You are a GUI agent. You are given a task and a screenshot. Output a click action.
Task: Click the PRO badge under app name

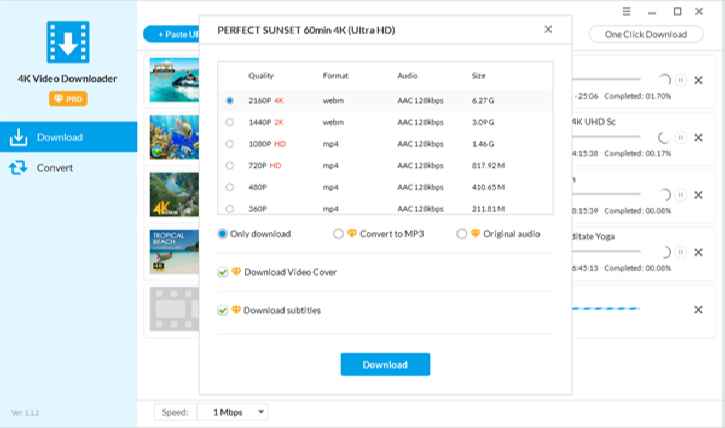coord(68,99)
